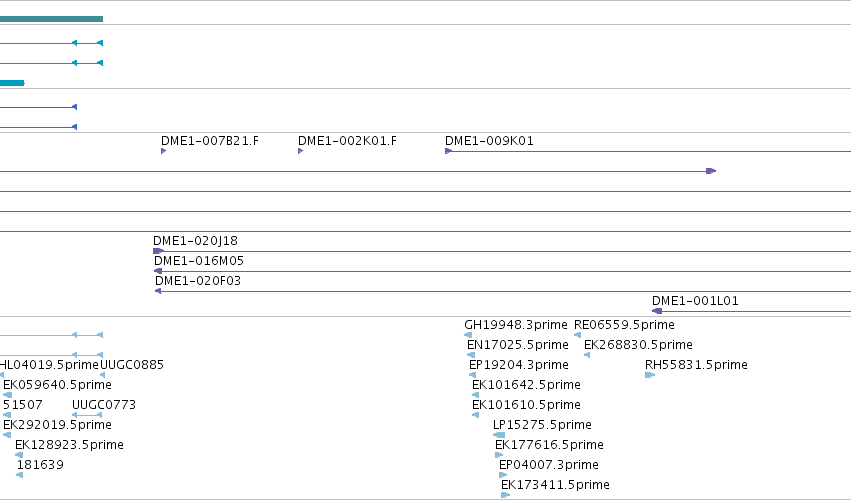The height and width of the screenshot is (500, 851).
Task: Select the DME1-007B21.F arrow marker
Action: click(x=163, y=151)
